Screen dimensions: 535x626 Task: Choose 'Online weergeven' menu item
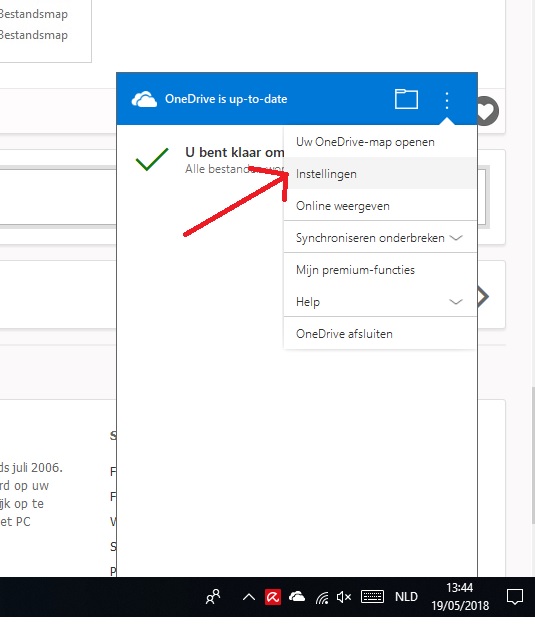[x=380, y=205]
